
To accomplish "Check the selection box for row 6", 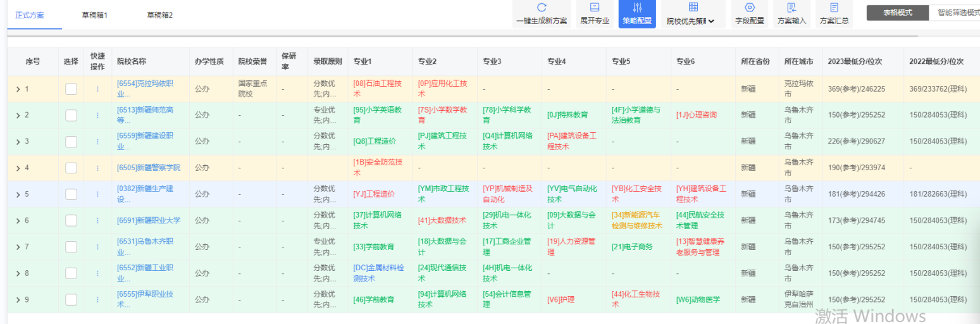I will [x=71, y=220].
